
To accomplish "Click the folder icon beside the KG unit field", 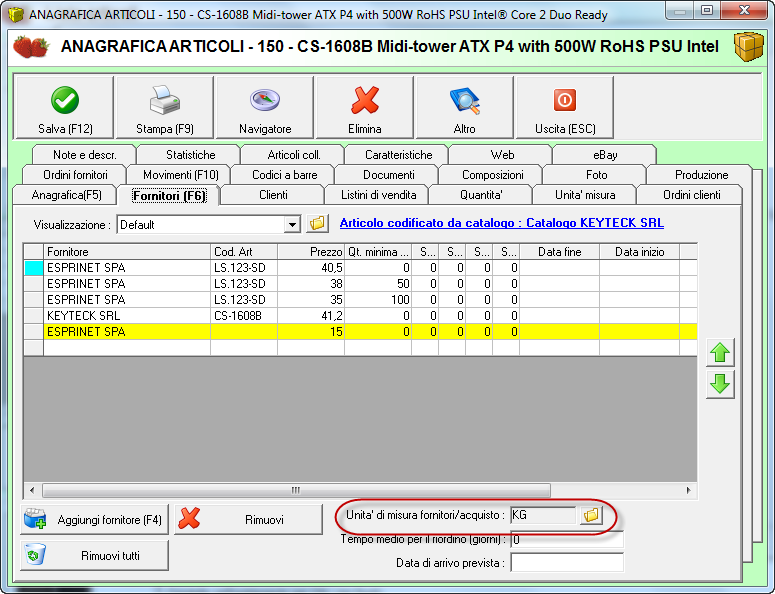I will (x=591, y=515).
